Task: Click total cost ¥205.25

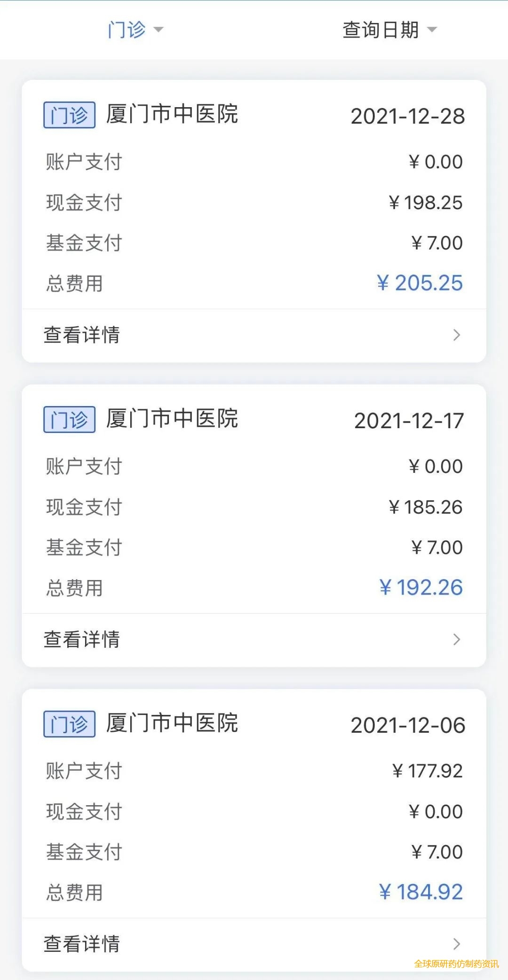Action: [x=420, y=283]
